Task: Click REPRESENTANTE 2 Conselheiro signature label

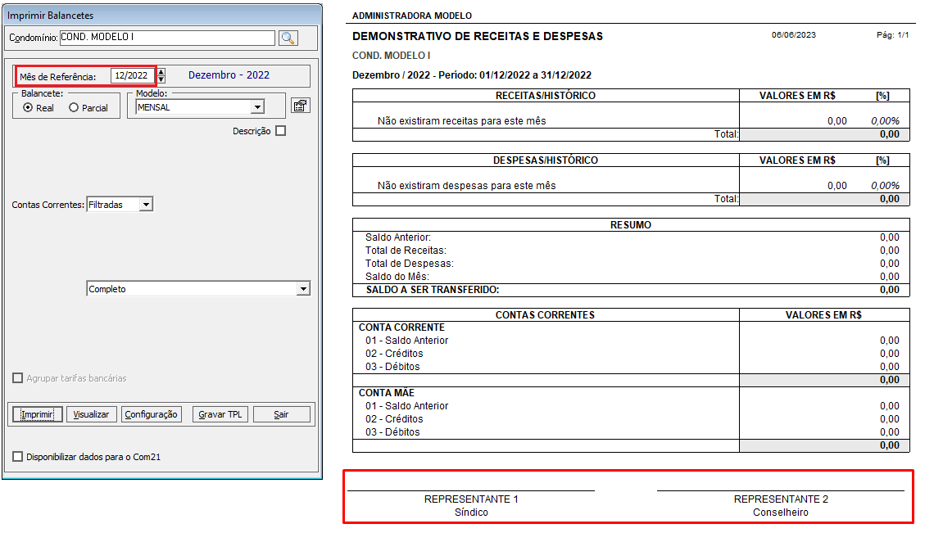Action: 781,506
